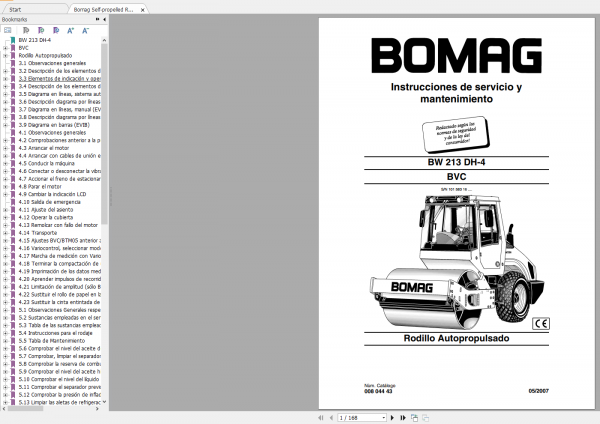The width and height of the screenshot is (600, 424).
Task: Click the third bookmark icon with the blue badge
Action: [x=55, y=30]
